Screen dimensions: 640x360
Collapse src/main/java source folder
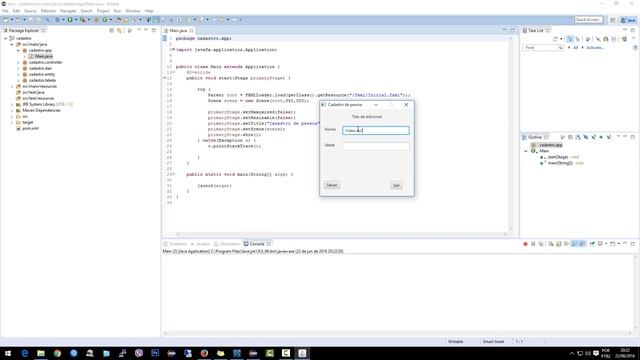pos(12,44)
